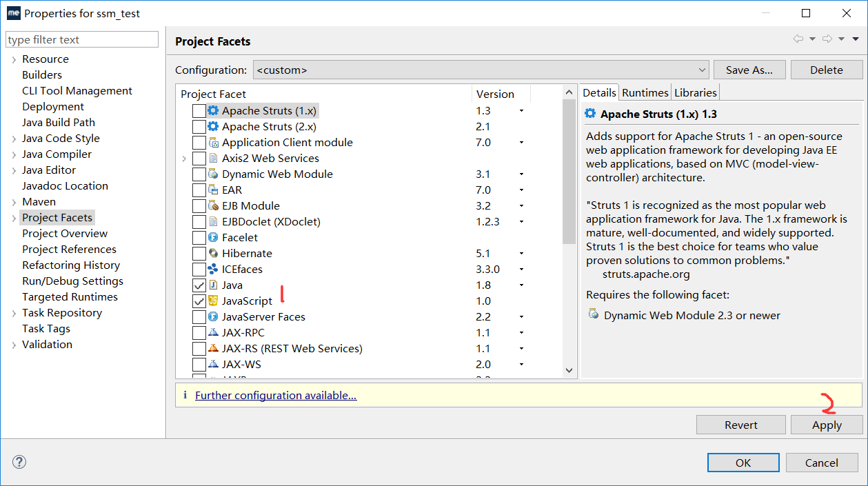Check the Hibernate facet checkbox
The height and width of the screenshot is (486, 868).
tap(199, 253)
